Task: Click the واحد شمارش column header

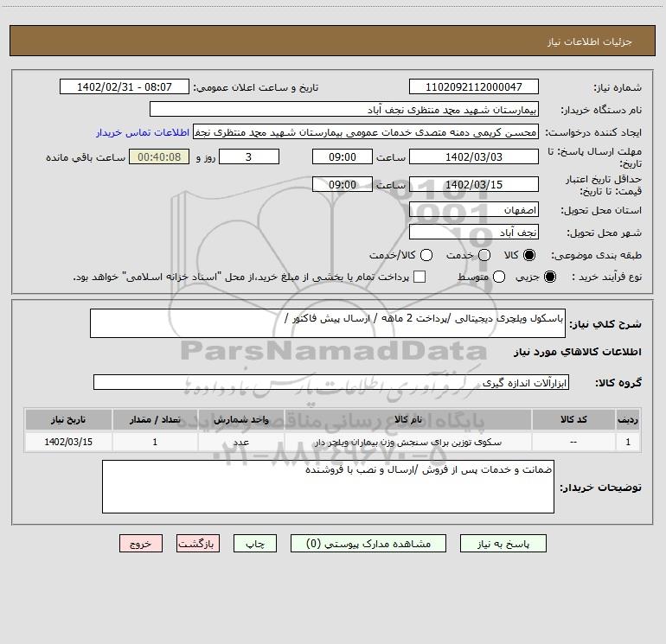Action: [x=240, y=419]
